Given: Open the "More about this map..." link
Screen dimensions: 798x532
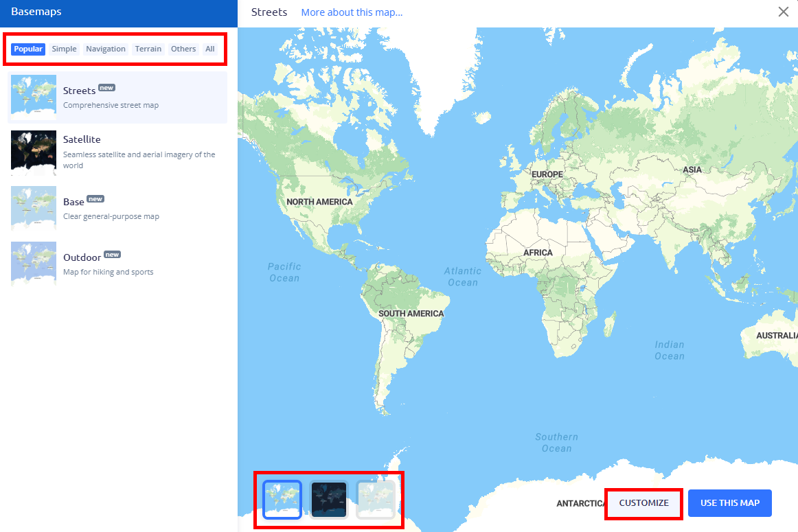Looking at the screenshot, I should 352,12.
